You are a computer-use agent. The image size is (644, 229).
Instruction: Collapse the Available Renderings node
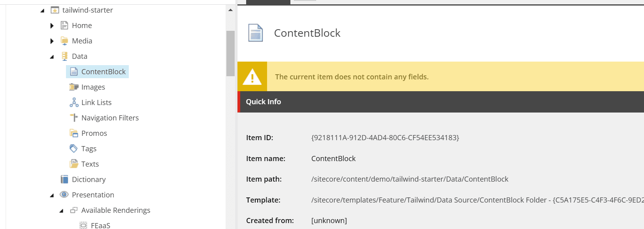click(61, 211)
